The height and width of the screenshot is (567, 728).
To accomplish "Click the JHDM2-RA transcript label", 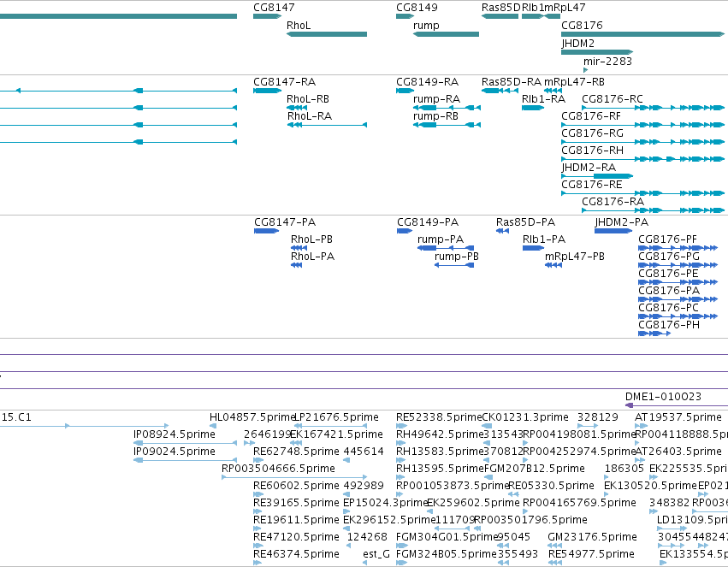I will 589,168.
